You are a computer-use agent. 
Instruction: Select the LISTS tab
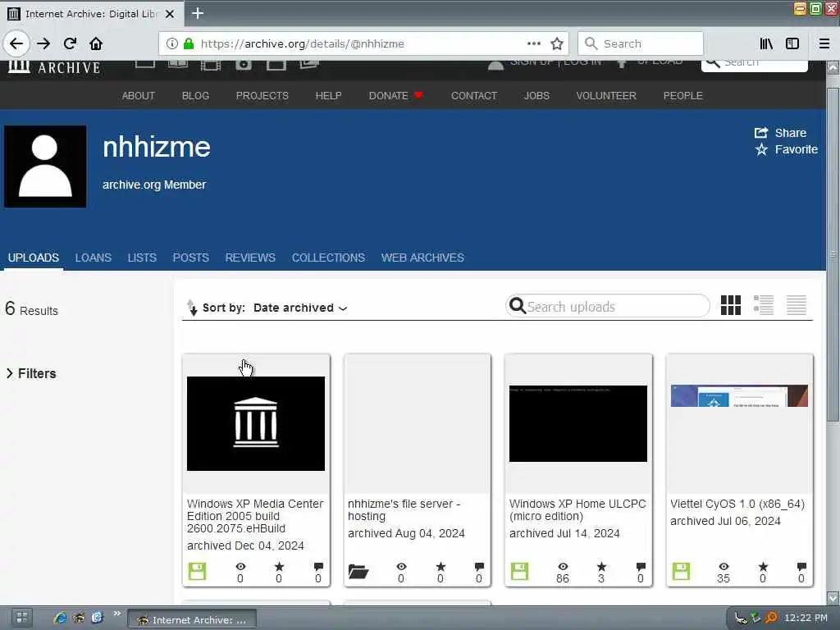pyautogui.click(x=142, y=258)
